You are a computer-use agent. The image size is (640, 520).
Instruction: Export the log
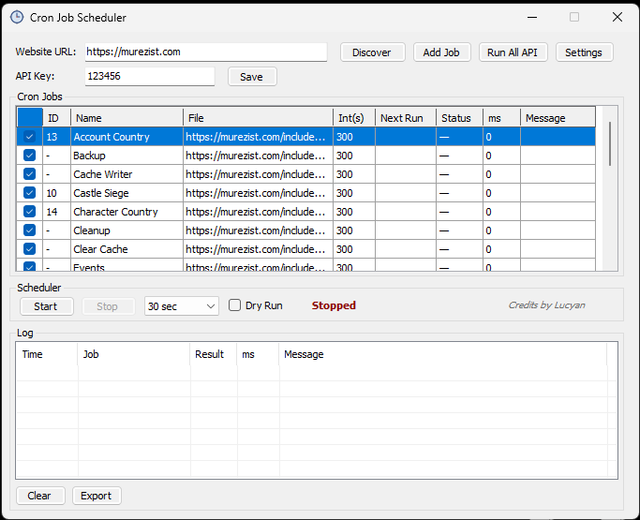pyautogui.click(x=97, y=496)
